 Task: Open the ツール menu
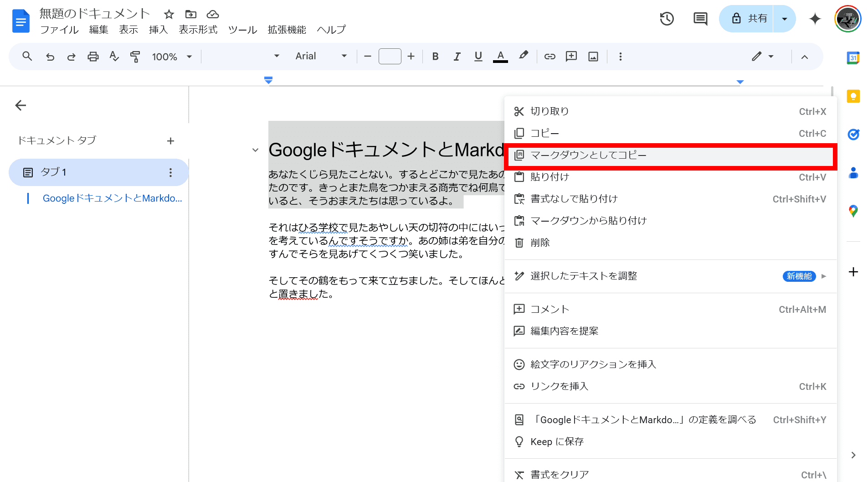243,30
